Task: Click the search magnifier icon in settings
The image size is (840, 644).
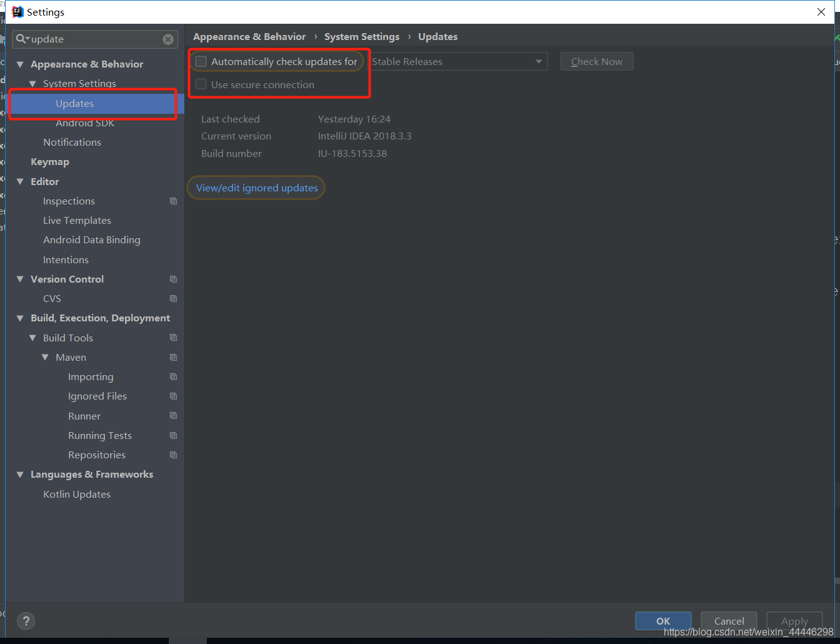Action: pos(22,39)
